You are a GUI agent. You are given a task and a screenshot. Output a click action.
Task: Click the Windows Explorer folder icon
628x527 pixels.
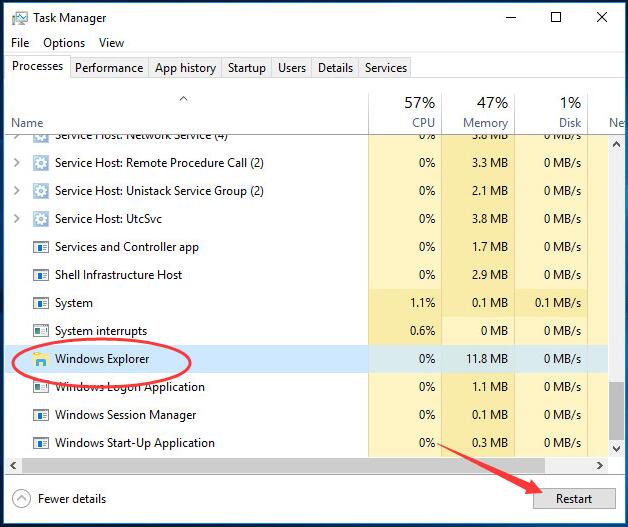41,359
